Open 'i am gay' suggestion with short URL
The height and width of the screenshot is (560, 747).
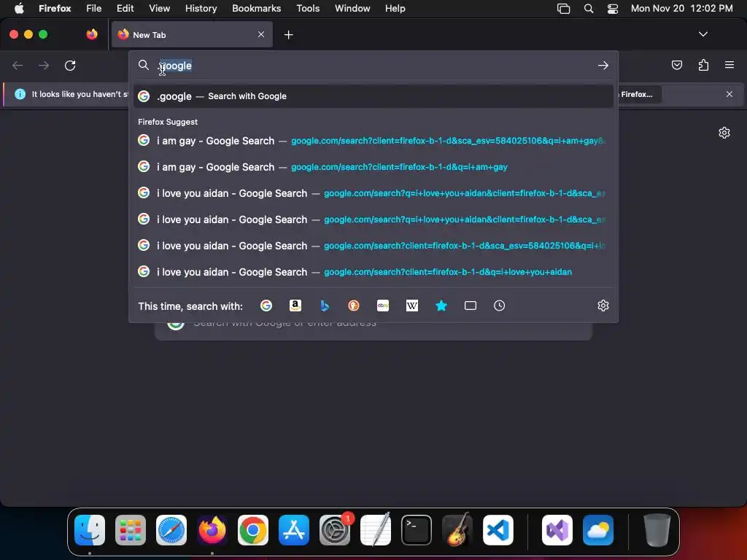pyautogui.click(x=373, y=167)
